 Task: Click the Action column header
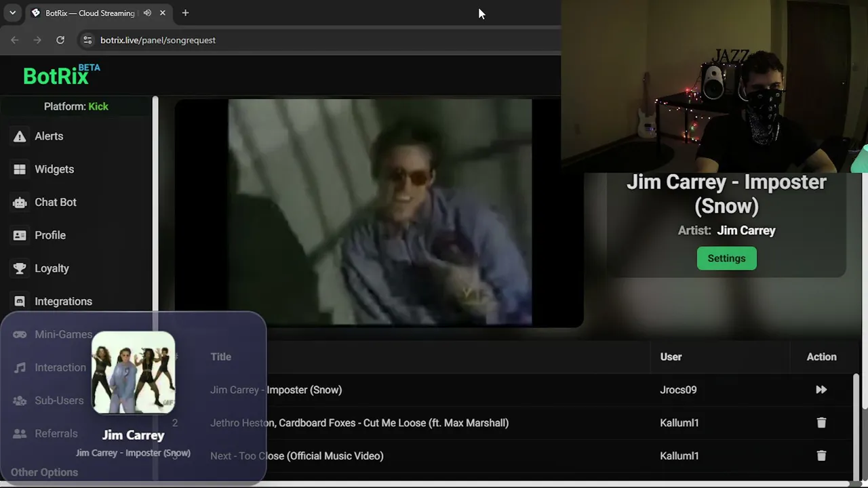tap(821, 357)
